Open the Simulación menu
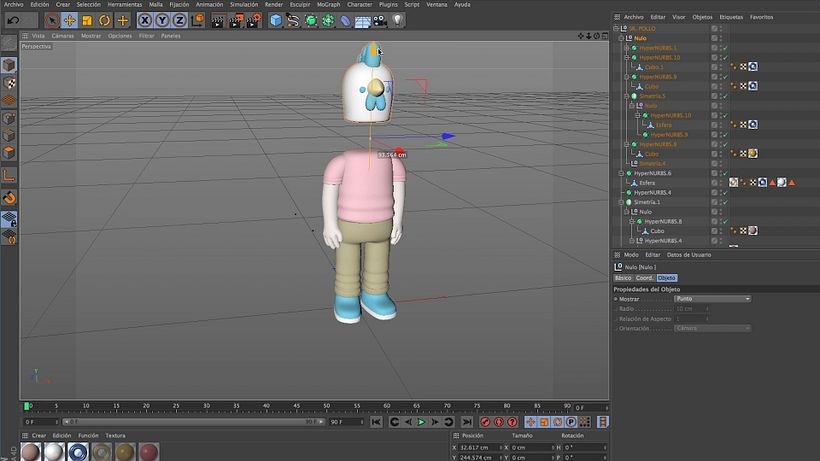The width and height of the screenshot is (820, 461). 244,4
